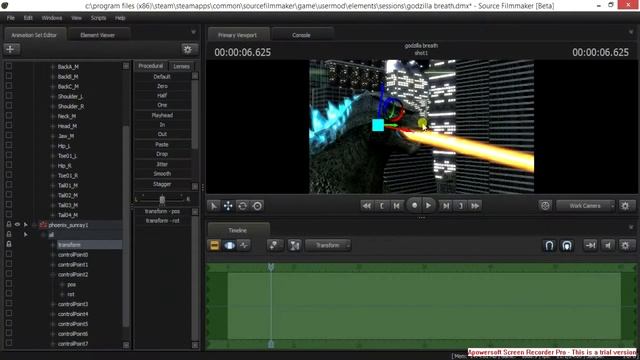This screenshot has height=360, width=640.
Task: Activate the move manipulator tool
Action: (228, 206)
